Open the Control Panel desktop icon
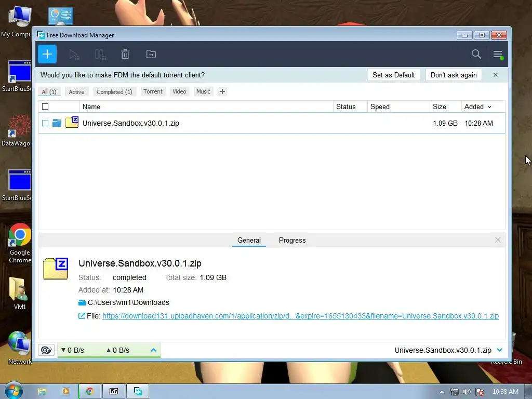Image resolution: width=532 pixels, height=399 pixels. pos(60,16)
